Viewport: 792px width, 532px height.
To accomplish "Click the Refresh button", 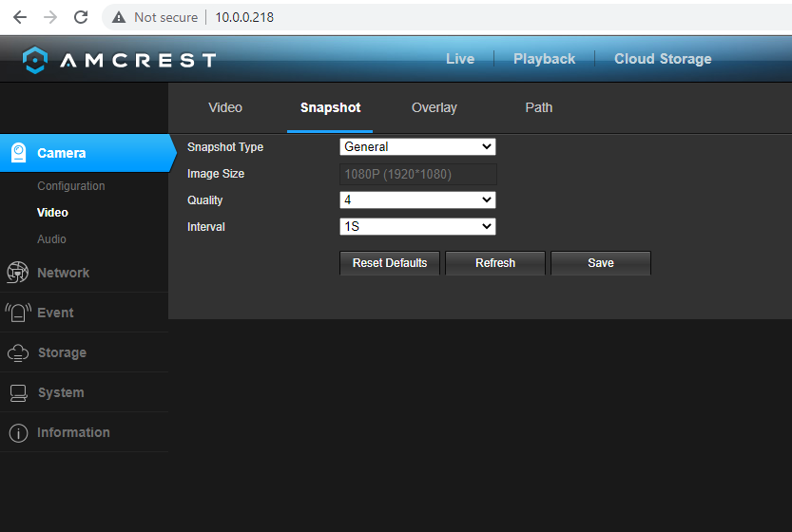I will coord(495,263).
